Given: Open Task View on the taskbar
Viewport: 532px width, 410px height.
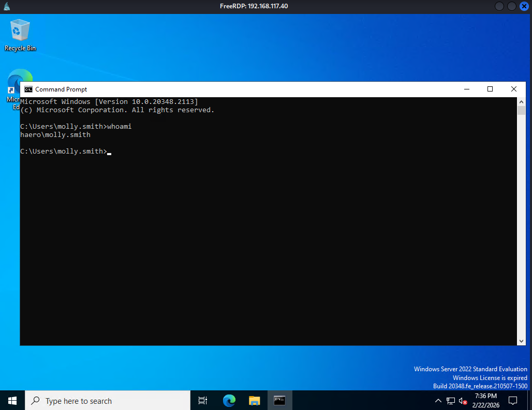Looking at the screenshot, I should tap(203, 400).
